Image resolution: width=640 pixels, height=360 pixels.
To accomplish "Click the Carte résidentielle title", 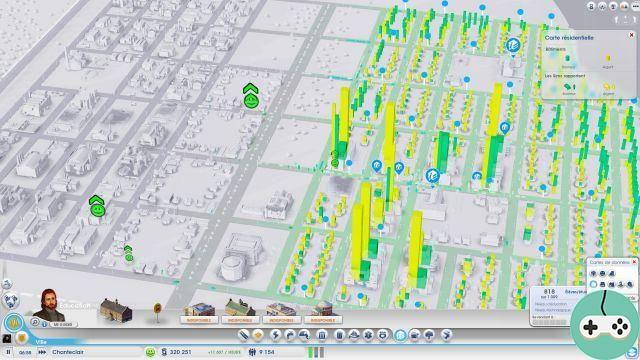I will tap(569, 38).
